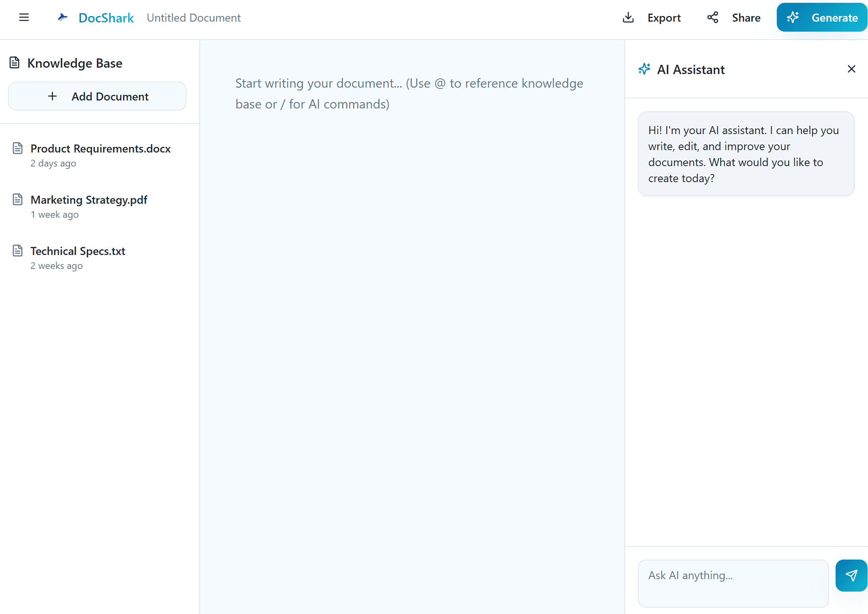Click the DocShark shark logo icon
Screen dimensions: 868x614
coord(62,17)
